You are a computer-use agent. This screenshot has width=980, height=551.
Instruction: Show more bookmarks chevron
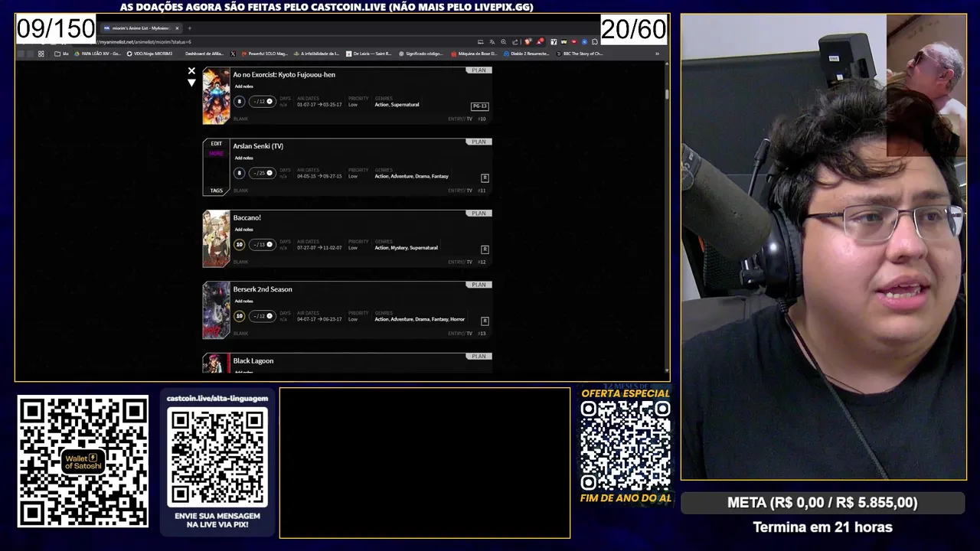coord(657,54)
